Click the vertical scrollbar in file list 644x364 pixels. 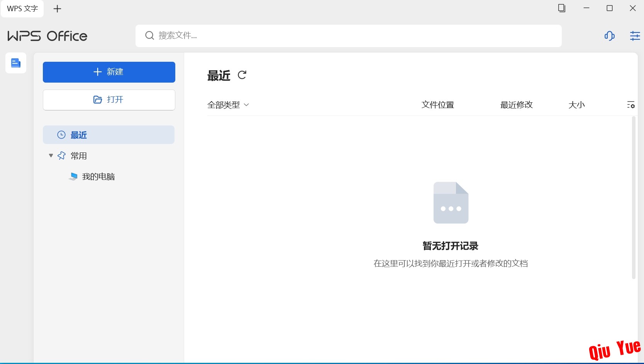pyautogui.click(x=634, y=197)
